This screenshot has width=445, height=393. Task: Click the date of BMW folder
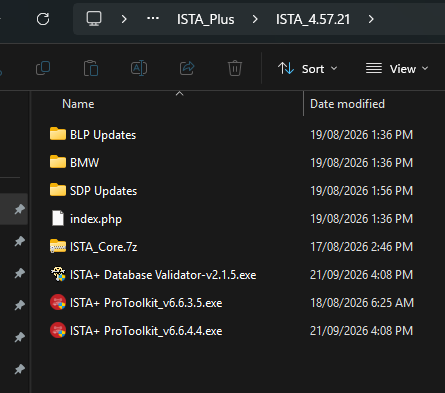(362, 163)
